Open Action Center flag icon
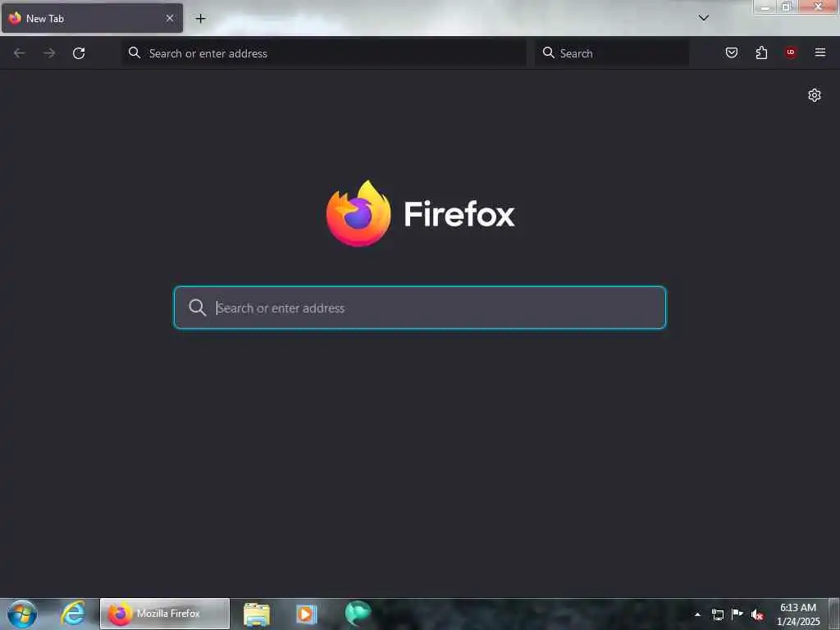Image resolution: width=840 pixels, height=630 pixels. (x=737, y=614)
